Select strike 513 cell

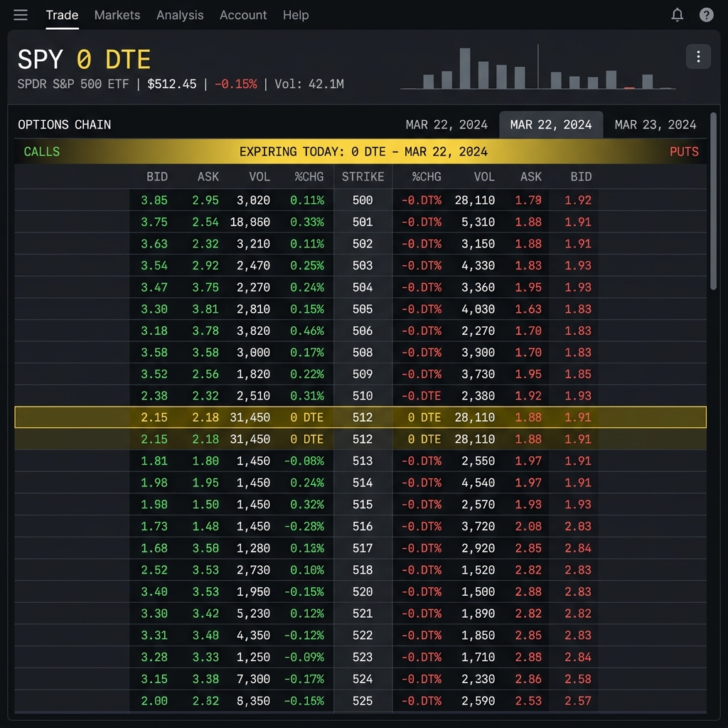pos(363,461)
